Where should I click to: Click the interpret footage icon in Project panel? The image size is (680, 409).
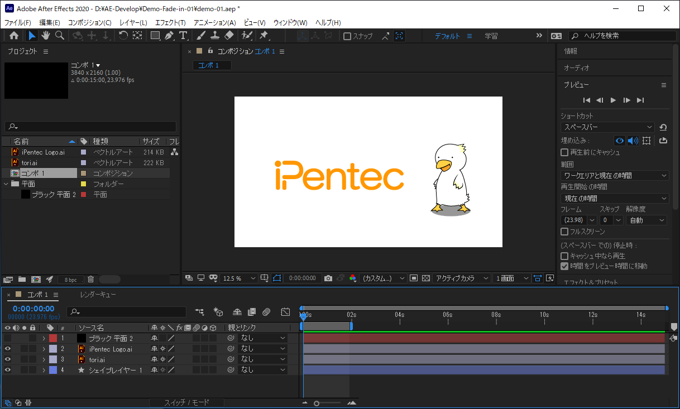point(8,280)
